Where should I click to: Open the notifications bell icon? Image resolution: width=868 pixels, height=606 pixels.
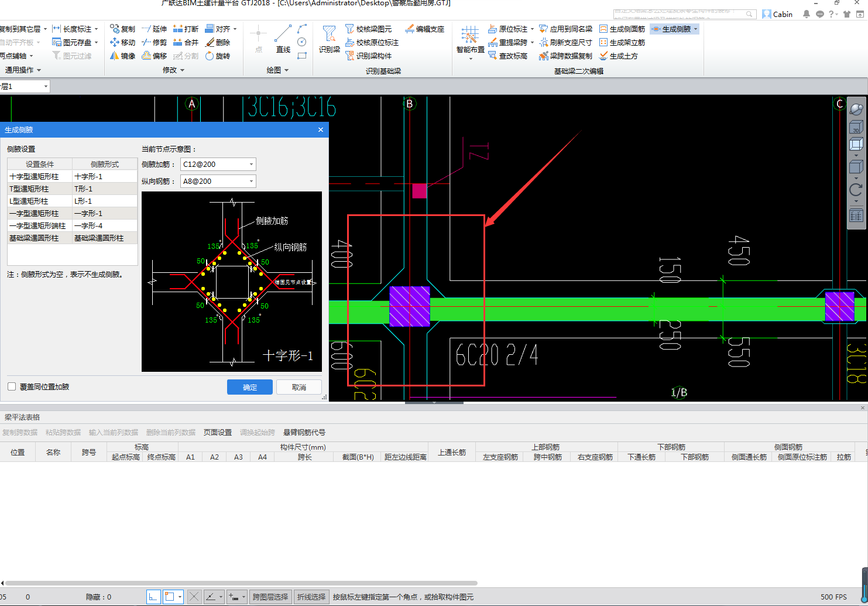(807, 14)
